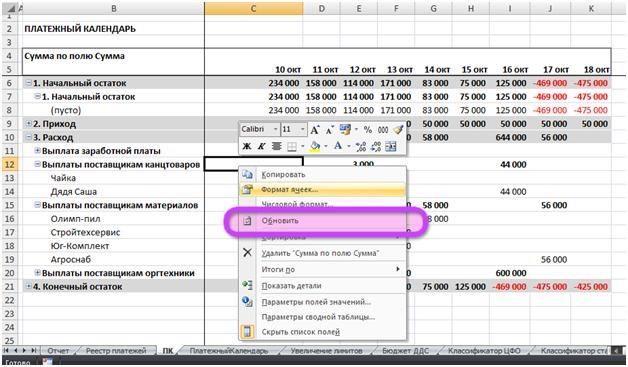Open the font color dropdown arrow
The image size is (628, 367).
[348, 146]
